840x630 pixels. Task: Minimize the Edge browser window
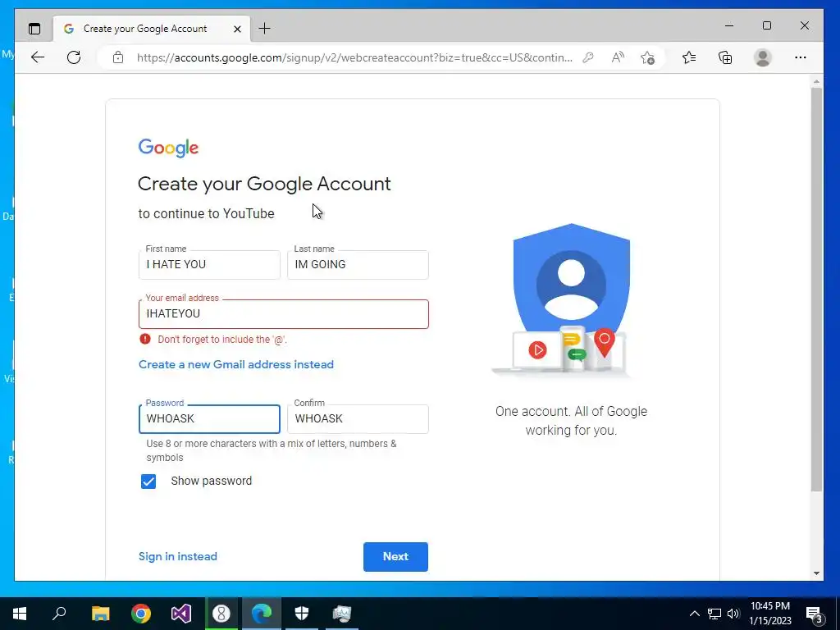coord(729,25)
